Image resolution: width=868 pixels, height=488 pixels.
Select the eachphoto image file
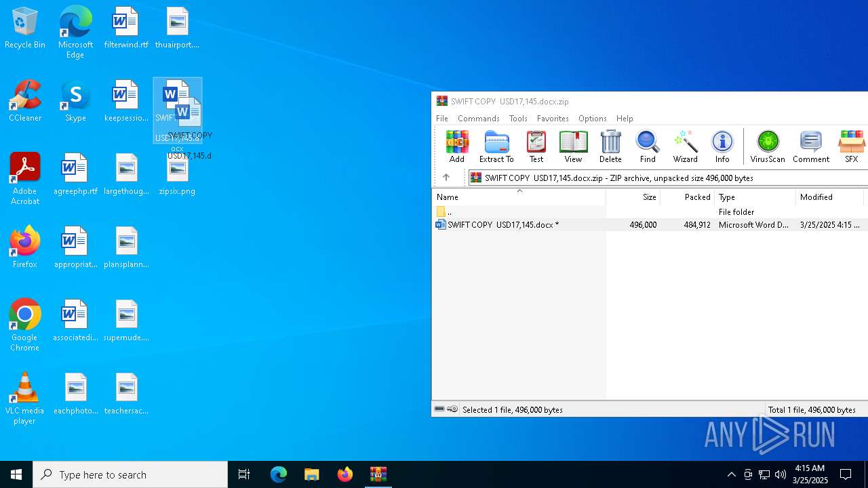click(75, 394)
